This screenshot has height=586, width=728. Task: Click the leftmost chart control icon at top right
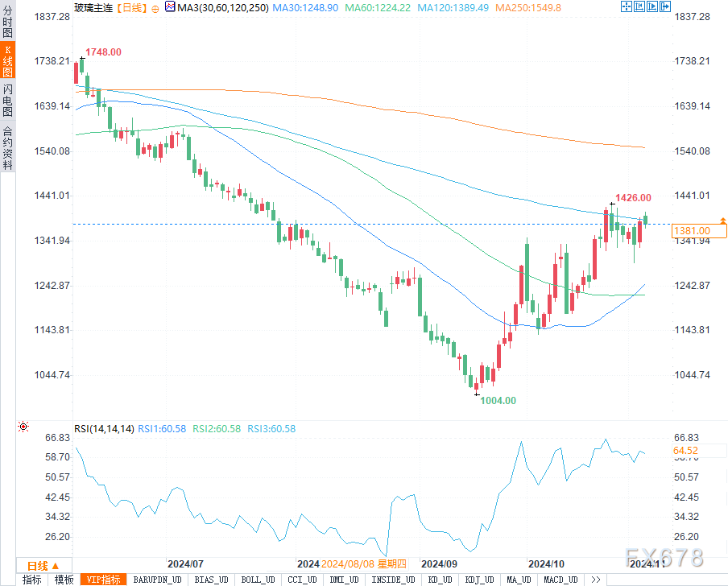pos(627,7)
